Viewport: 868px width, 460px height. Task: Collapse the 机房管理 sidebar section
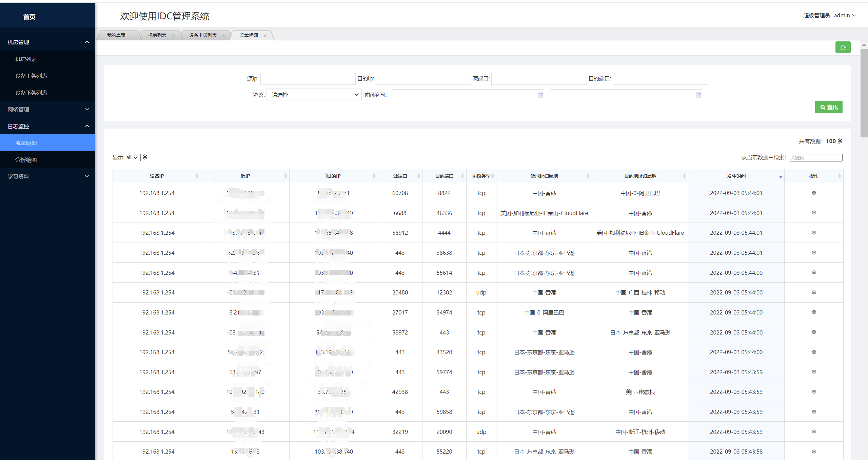pyautogui.click(x=47, y=42)
